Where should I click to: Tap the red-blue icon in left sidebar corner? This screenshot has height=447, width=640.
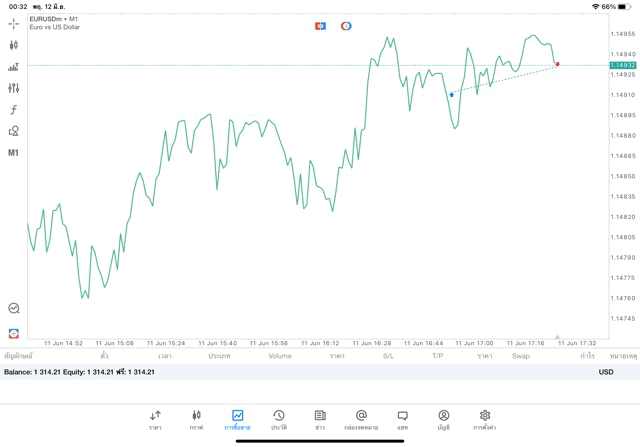click(x=14, y=333)
